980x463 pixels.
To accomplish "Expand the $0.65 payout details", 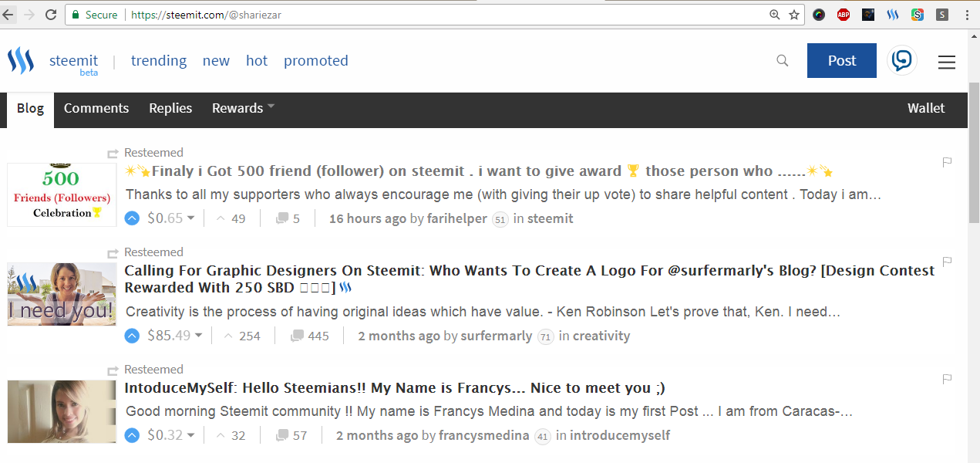I will tap(170, 218).
